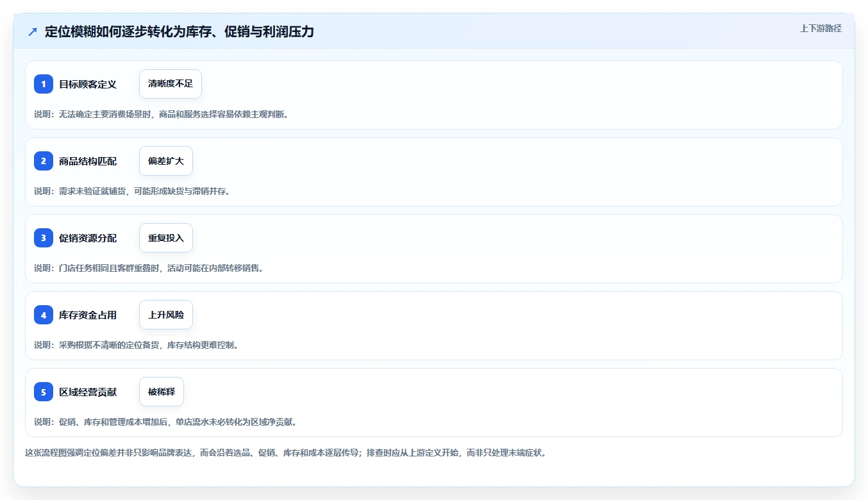Click the 促销资源分配 step heading
The image size is (868, 500).
[x=88, y=238]
